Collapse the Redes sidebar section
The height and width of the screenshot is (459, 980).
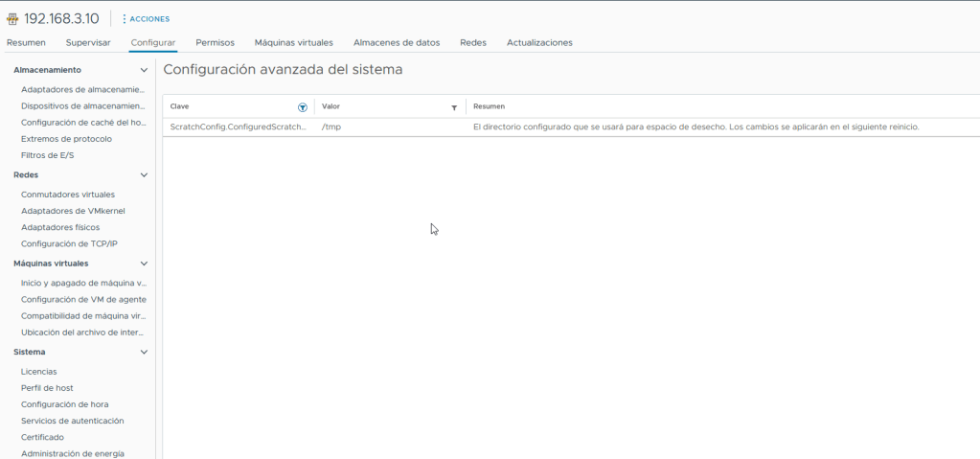point(144,175)
